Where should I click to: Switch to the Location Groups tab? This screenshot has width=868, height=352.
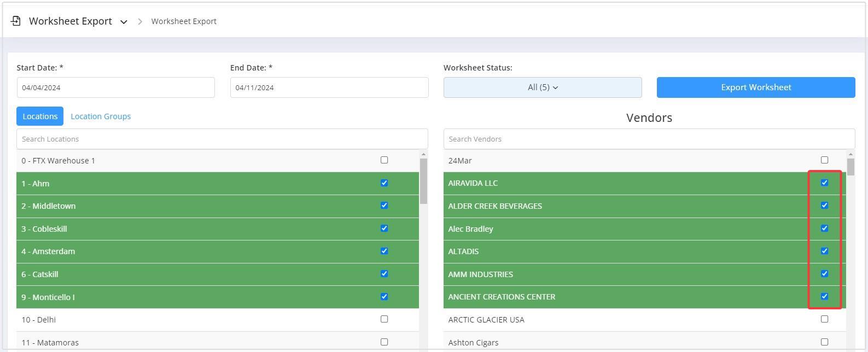(x=101, y=116)
